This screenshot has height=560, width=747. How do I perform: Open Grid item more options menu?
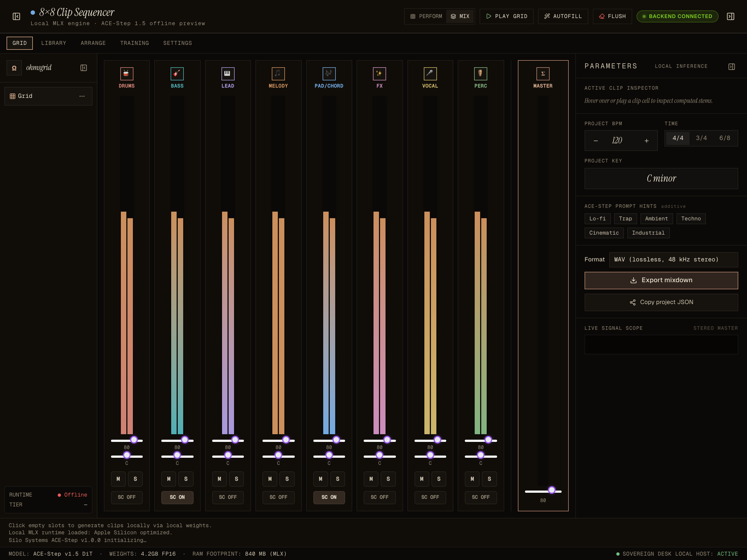(82, 96)
